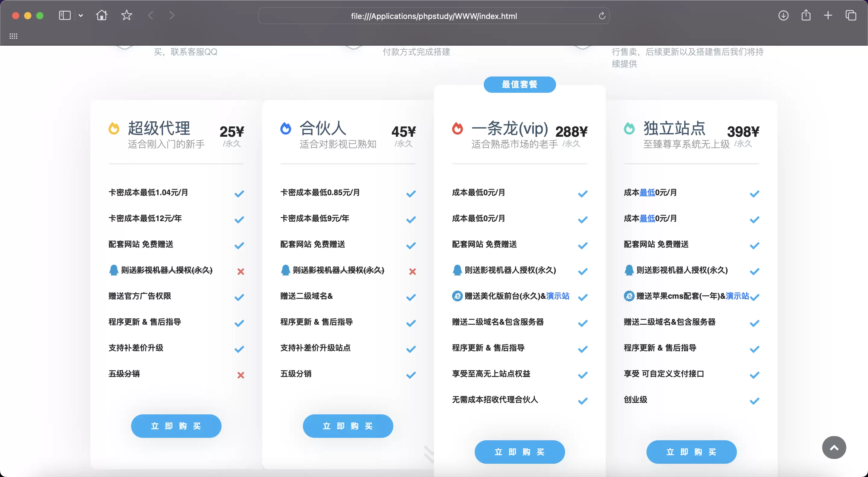Viewport: 868px width, 477px height.
Task: Buy the 超级代理 plan with 立即购买
Action: tap(176, 426)
